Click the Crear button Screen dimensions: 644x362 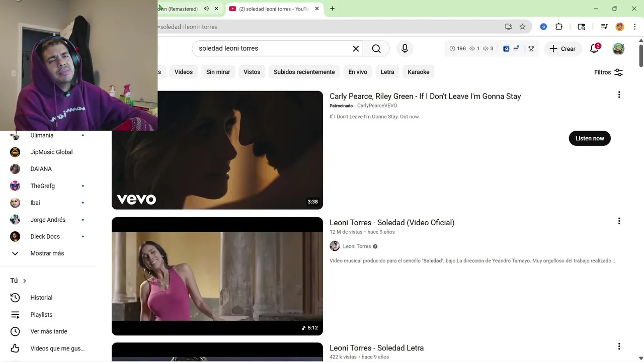[562, 49]
